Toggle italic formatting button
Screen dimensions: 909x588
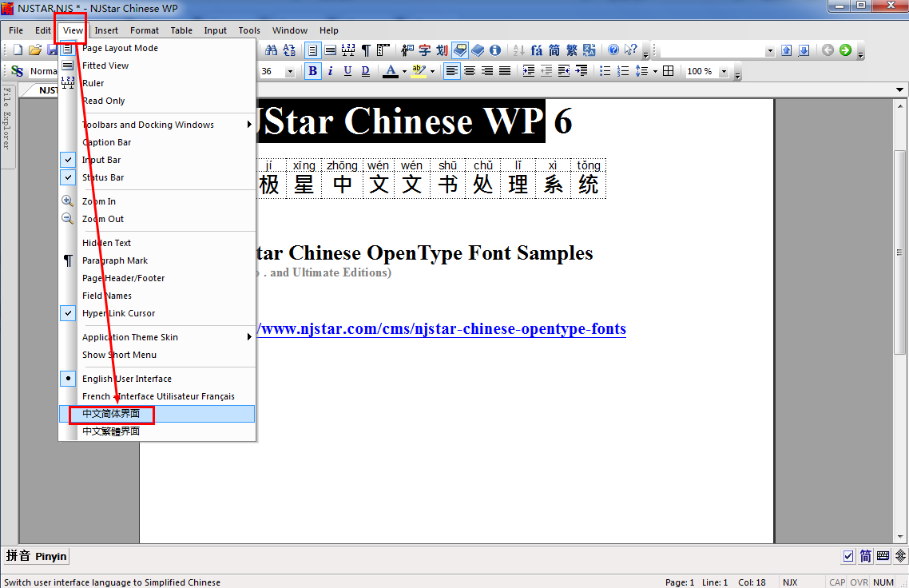(331, 71)
